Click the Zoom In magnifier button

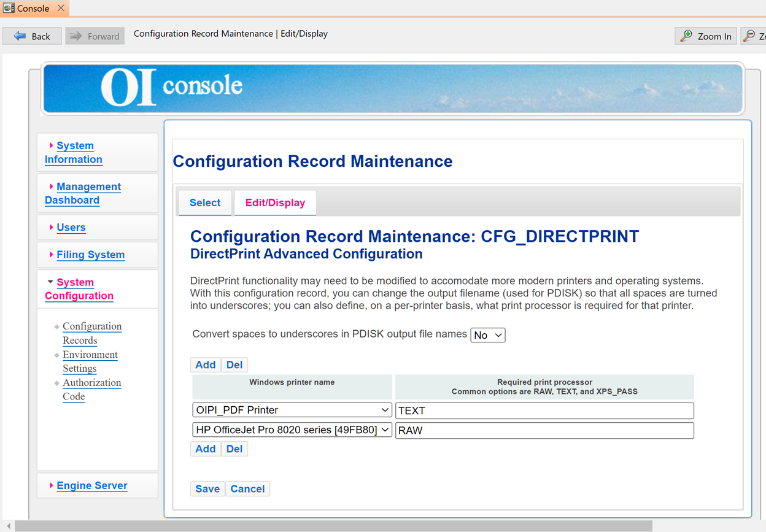tap(706, 36)
